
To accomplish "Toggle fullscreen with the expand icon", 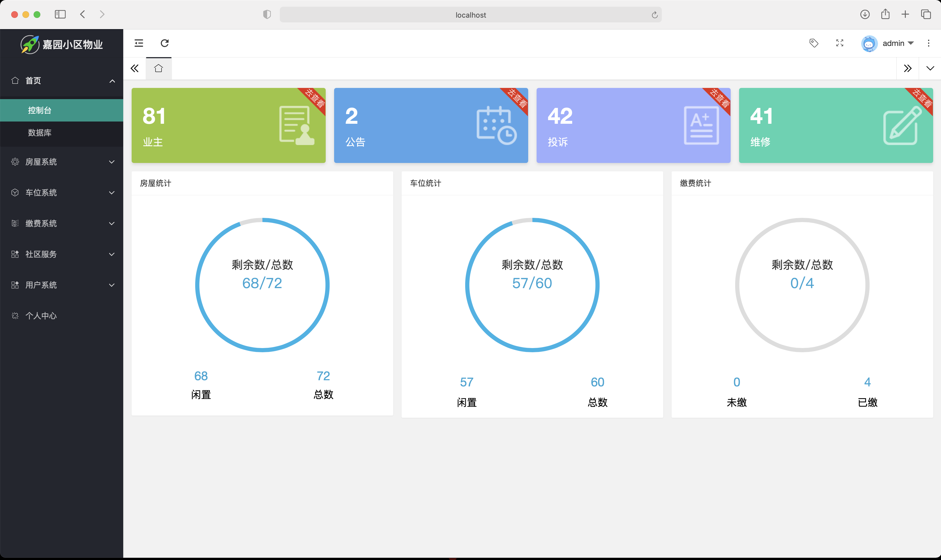I will [839, 43].
